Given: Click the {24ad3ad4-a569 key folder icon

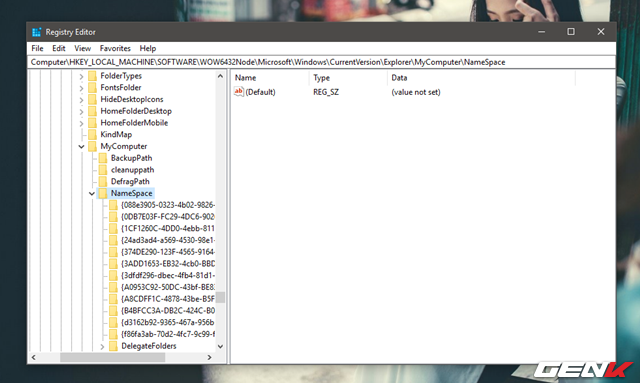Looking at the screenshot, I should click(x=113, y=240).
